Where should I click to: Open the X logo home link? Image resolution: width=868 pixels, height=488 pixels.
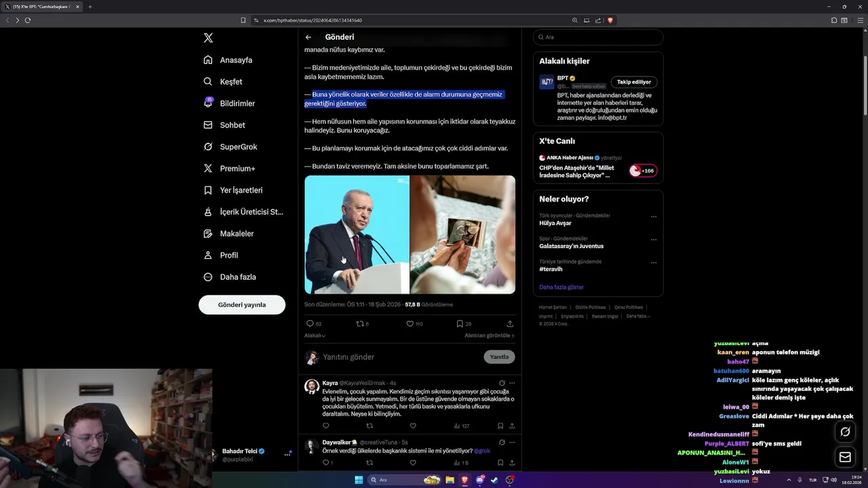(x=208, y=38)
